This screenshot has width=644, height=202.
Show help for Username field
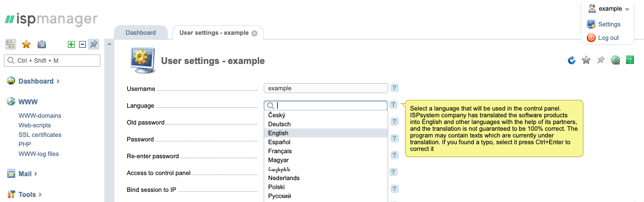(x=394, y=88)
